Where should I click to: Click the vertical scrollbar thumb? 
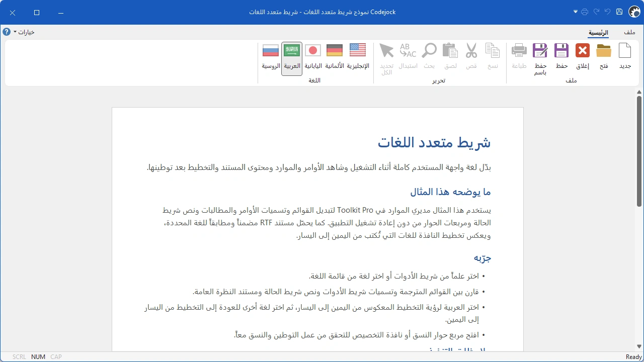[x=639, y=151]
